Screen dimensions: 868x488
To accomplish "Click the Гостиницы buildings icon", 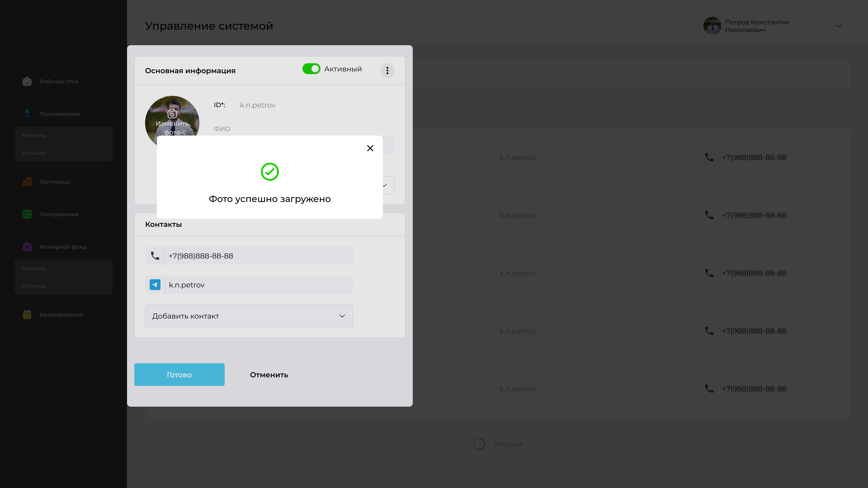I will (x=27, y=182).
